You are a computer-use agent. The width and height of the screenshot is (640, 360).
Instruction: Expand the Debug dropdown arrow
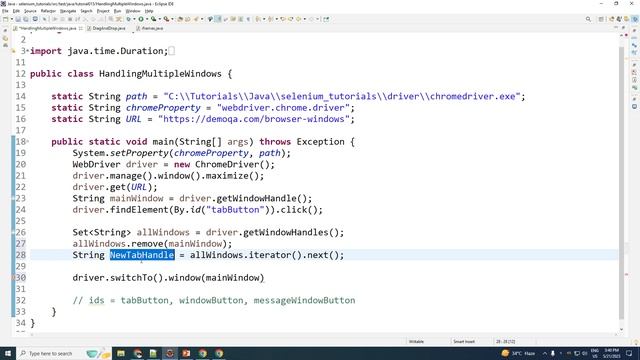tap(134, 19)
